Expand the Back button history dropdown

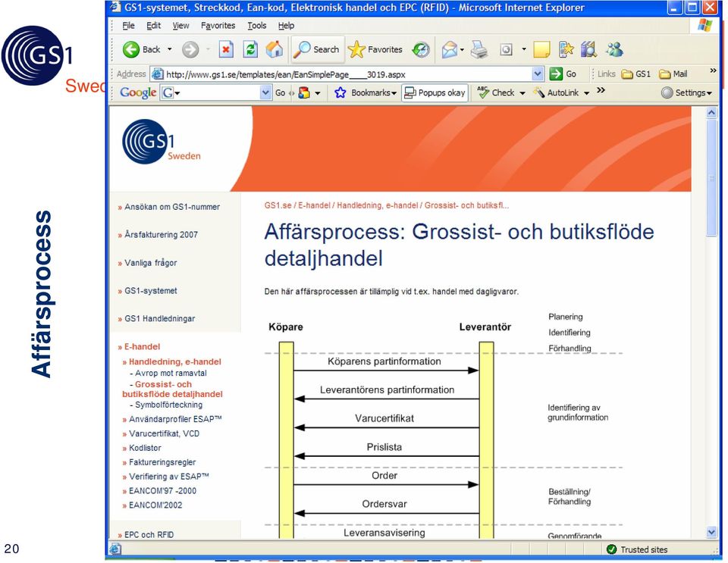pyautogui.click(x=169, y=49)
